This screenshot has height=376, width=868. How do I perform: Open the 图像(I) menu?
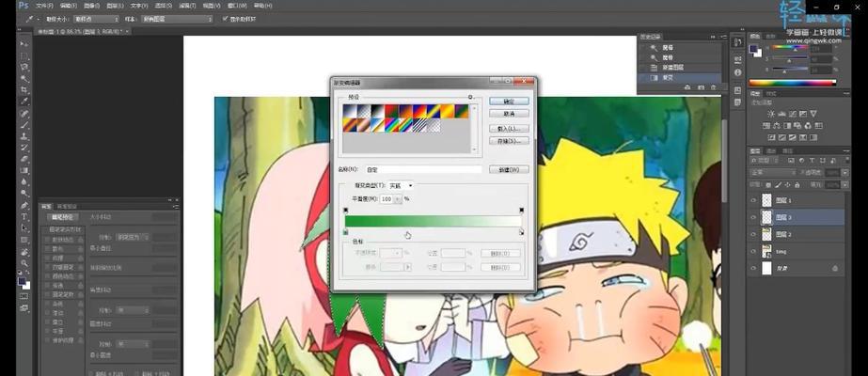tap(92, 6)
